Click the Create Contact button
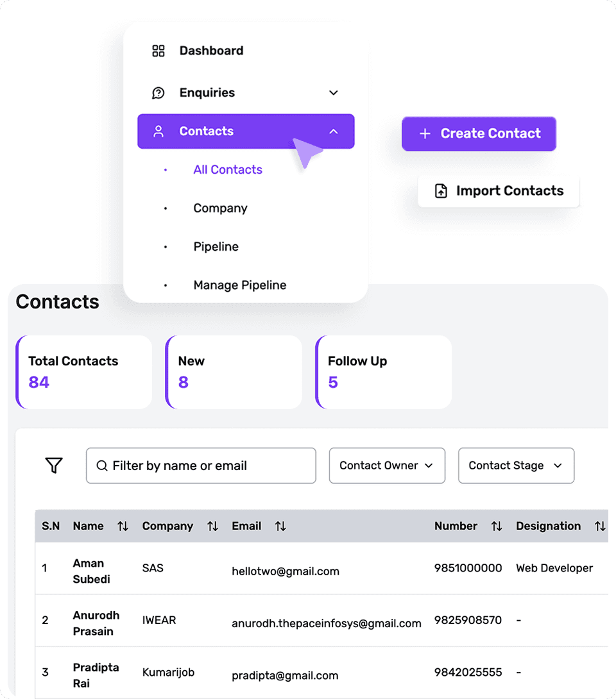Screen dimensions: 616x699 click(479, 133)
